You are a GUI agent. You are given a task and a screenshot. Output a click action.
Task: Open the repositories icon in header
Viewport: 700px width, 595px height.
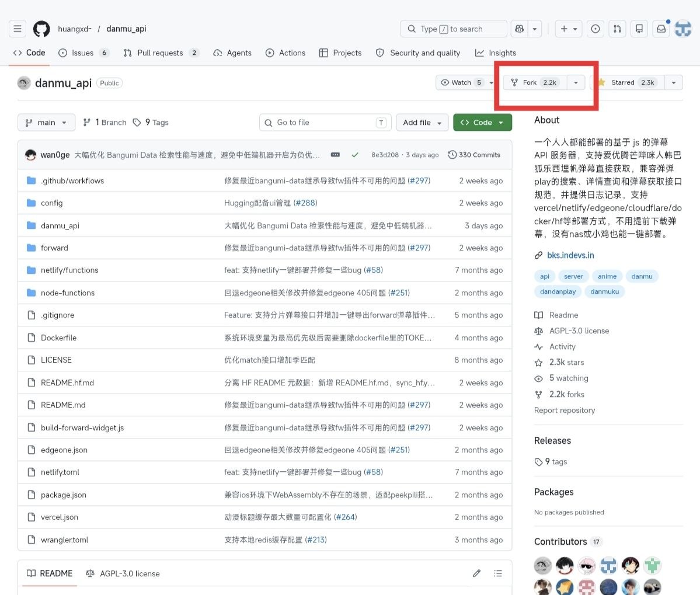point(639,29)
